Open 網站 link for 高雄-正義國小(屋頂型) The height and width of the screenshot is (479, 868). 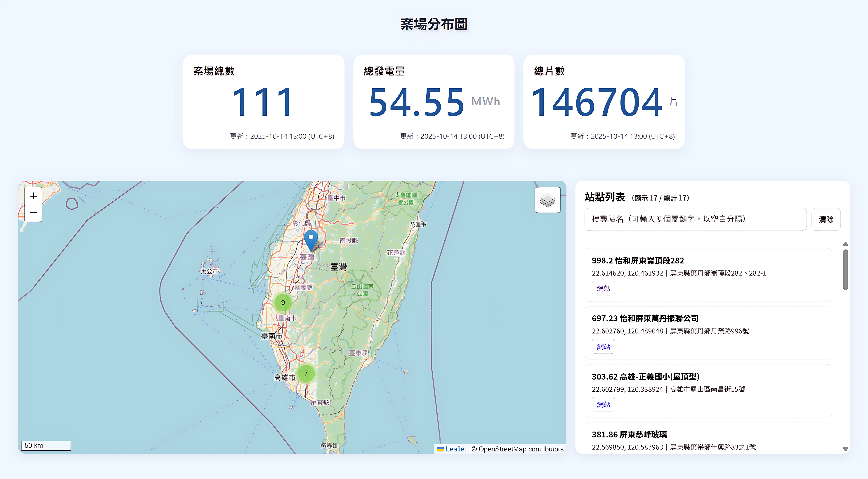coord(603,405)
